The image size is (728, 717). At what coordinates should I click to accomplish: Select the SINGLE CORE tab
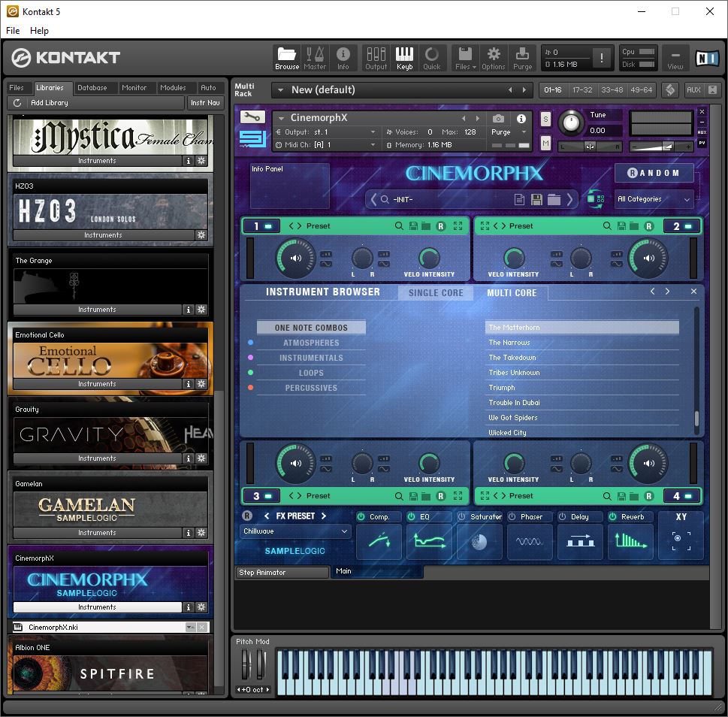(x=436, y=293)
